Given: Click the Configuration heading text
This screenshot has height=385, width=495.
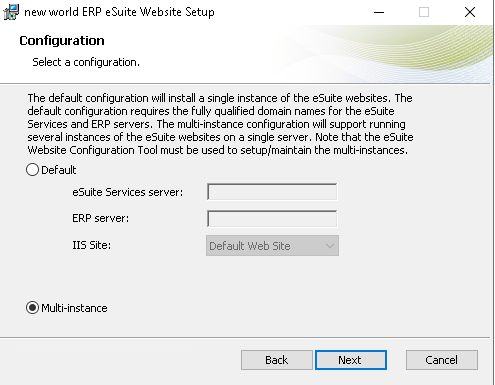Looking at the screenshot, I should coord(62,41).
